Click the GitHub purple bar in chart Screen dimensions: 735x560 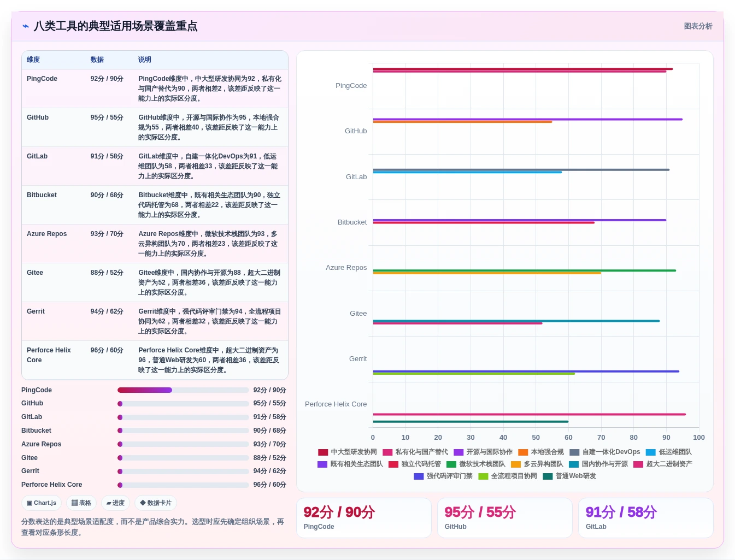coord(527,119)
